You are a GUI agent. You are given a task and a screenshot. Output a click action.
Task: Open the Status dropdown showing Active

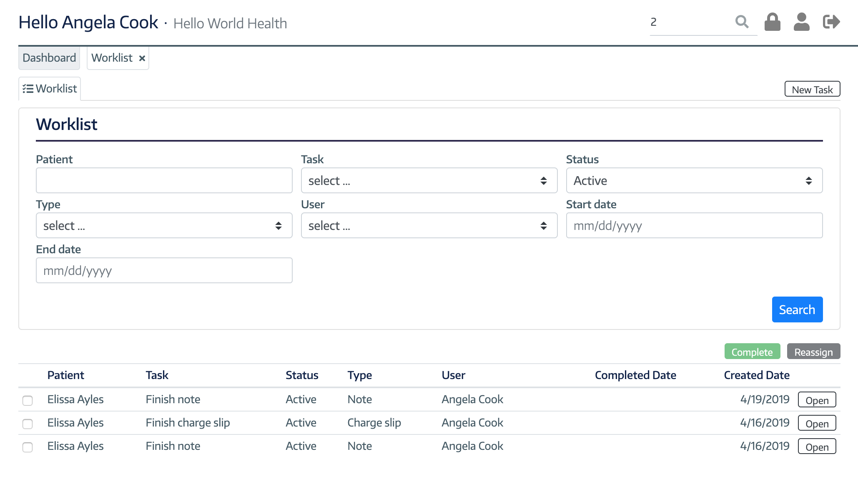tap(694, 180)
